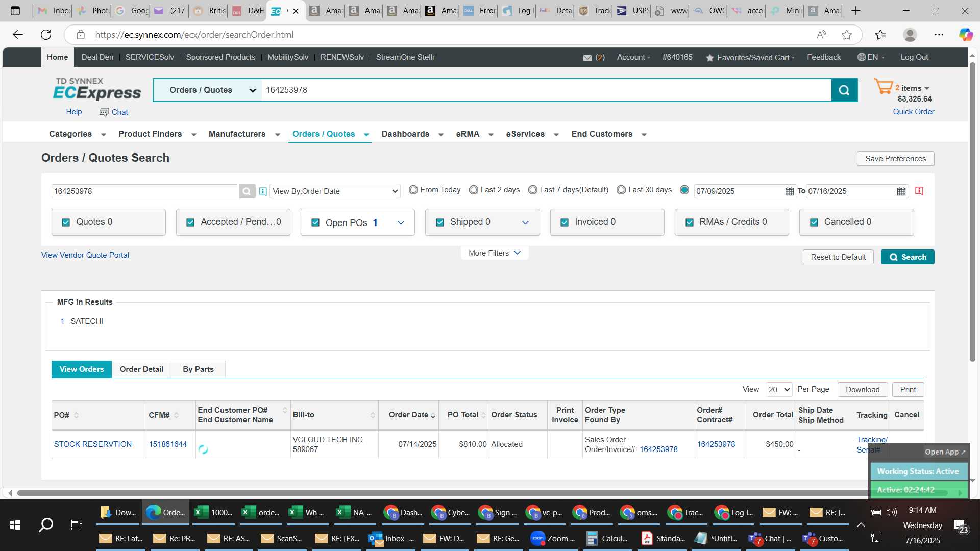Image resolution: width=980 pixels, height=551 pixels.
Task: Open the Dashboards menu
Action: (x=412, y=134)
